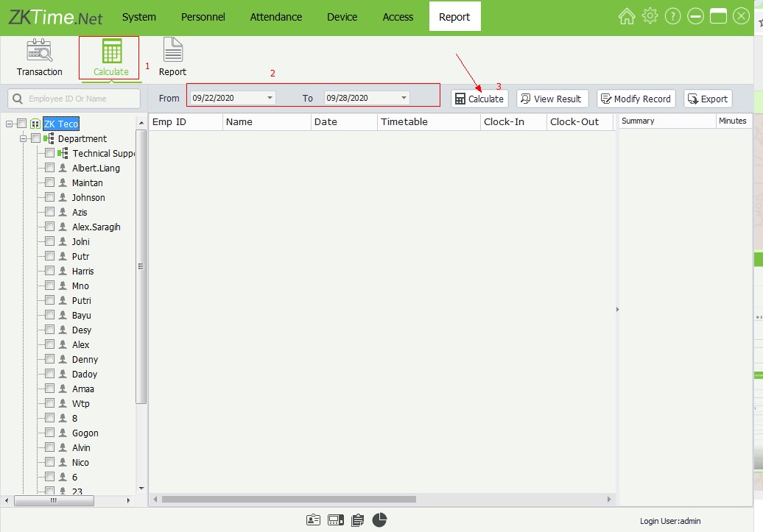Open the clipboard documents icon in status bar
Viewport: 763px width, 532px height.
tap(358, 520)
